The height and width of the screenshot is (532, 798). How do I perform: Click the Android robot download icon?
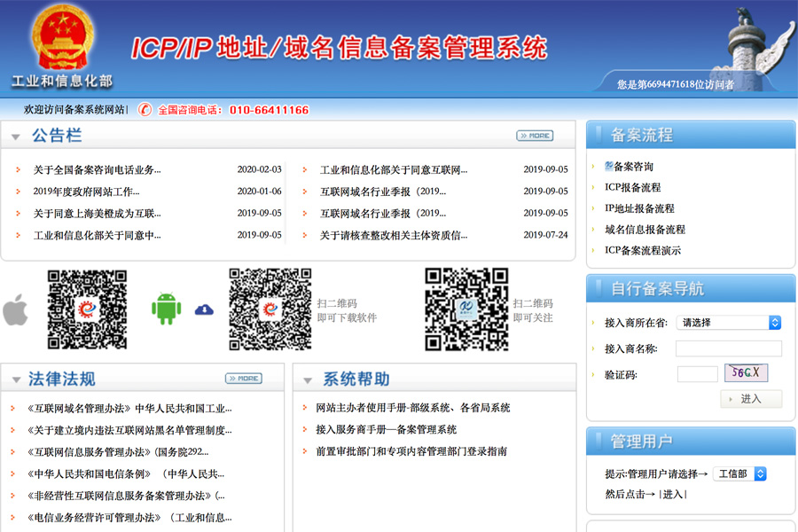[168, 310]
